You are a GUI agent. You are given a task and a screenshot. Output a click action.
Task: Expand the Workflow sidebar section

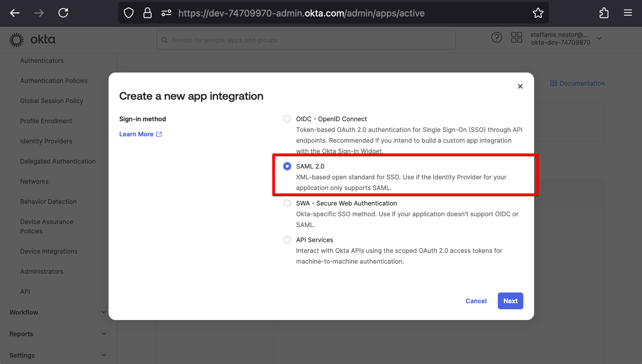point(58,312)
